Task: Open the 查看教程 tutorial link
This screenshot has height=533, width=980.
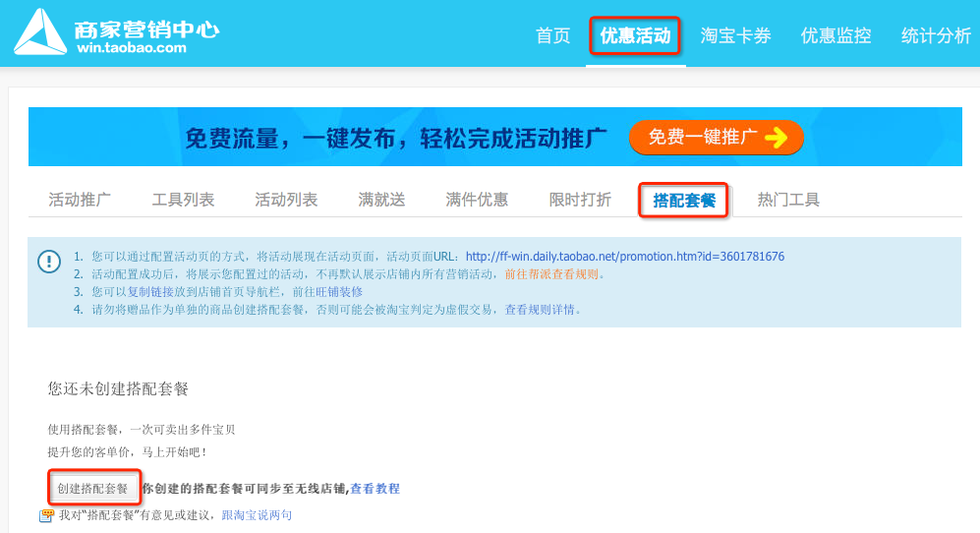Action: tap(375, 489)
